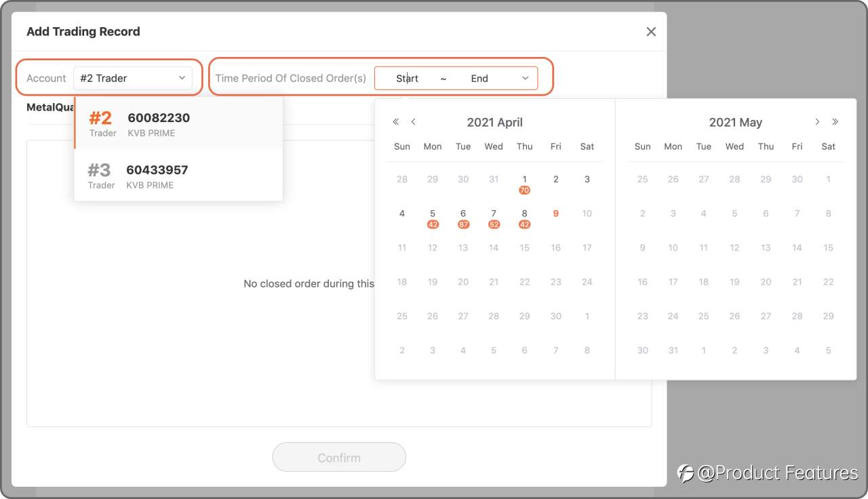The height and width of the screenshot is (499, 868).
Task: Close the Add Trading Record dialog
Action: tap(651, 31)
